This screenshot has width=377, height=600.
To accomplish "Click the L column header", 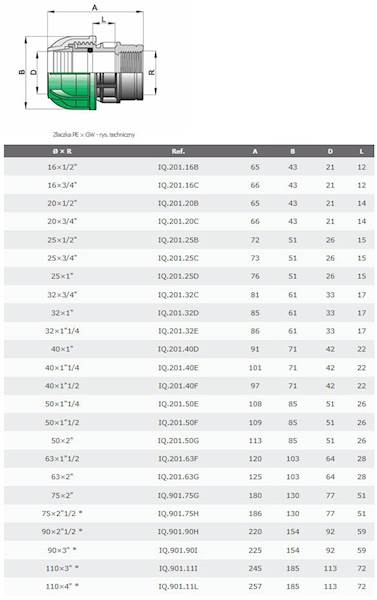I will [361, 151].
